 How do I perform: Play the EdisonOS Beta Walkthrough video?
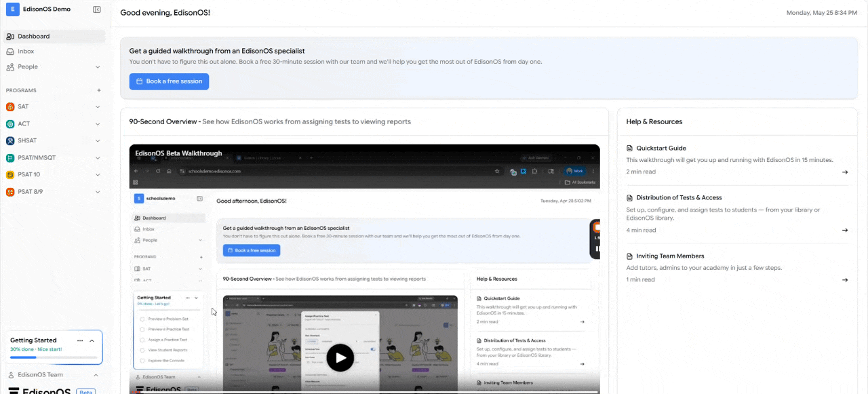(340, 357)
